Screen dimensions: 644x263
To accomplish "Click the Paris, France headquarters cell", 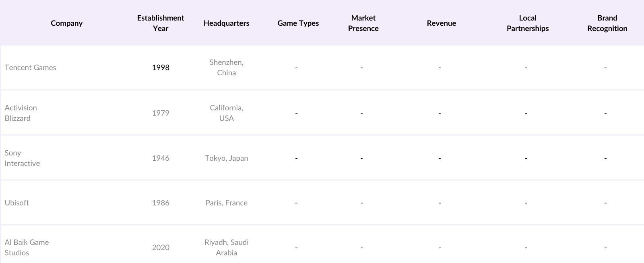I will [226, 203].
